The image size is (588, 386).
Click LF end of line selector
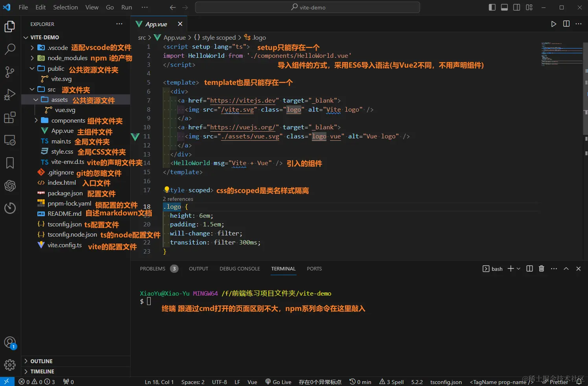(237, 382)
